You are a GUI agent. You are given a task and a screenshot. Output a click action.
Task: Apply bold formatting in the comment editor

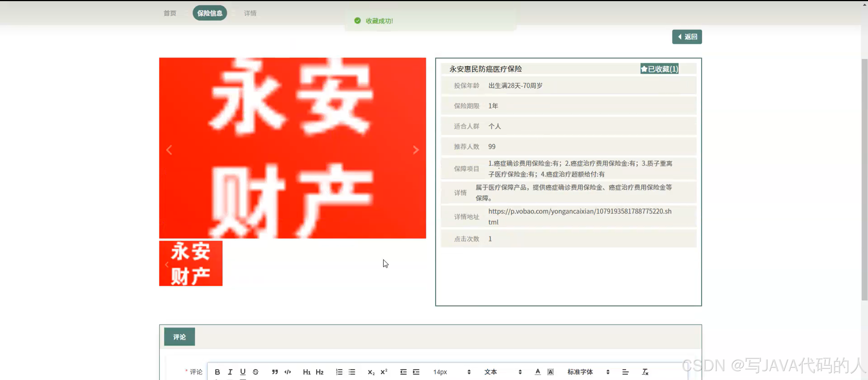(x=217, y=372)
